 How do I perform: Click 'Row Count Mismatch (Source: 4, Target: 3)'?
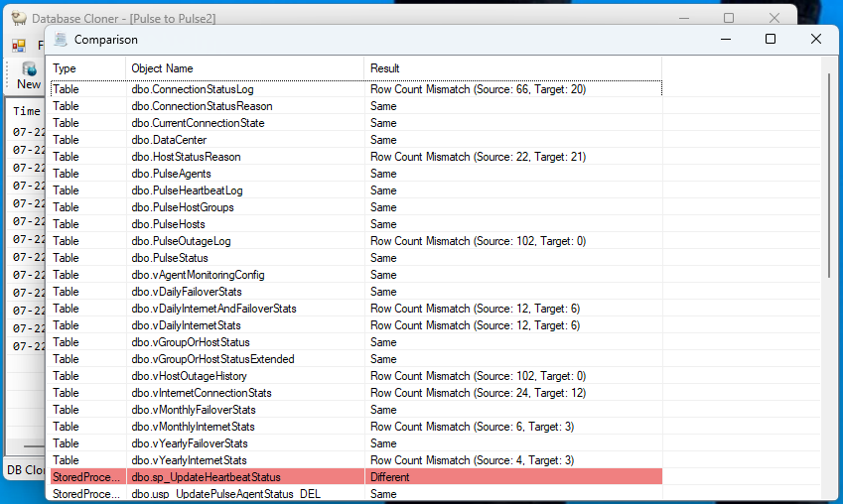472,460
